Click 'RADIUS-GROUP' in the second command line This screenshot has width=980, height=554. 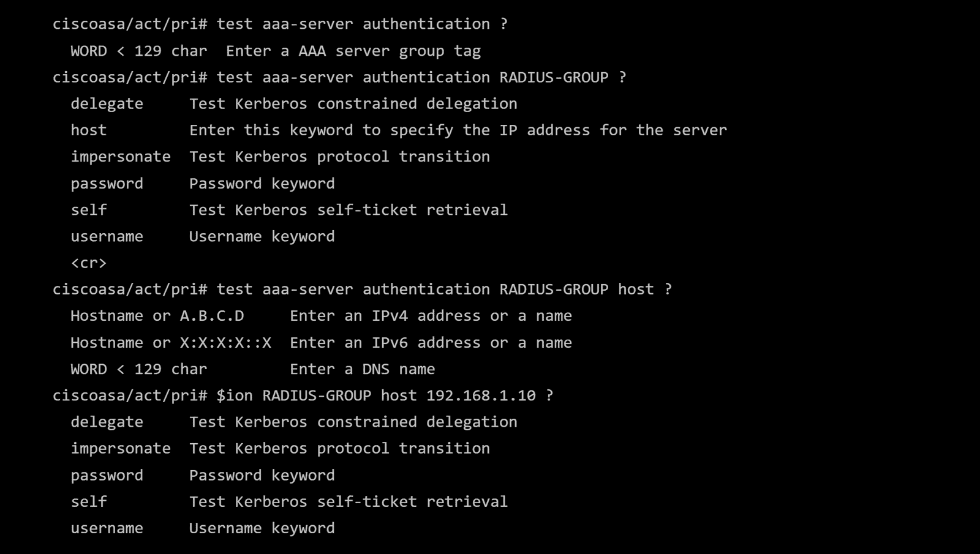[x=554, y=78]
